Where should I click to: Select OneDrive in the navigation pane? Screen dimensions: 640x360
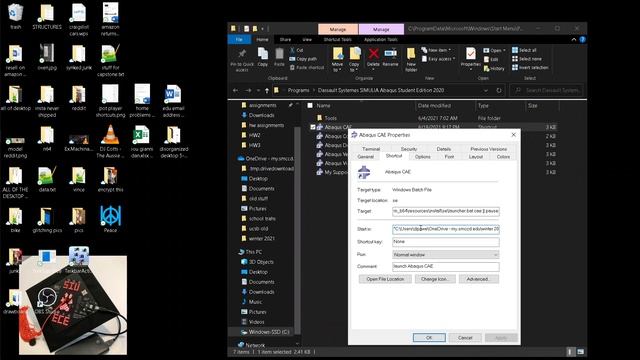265,158
